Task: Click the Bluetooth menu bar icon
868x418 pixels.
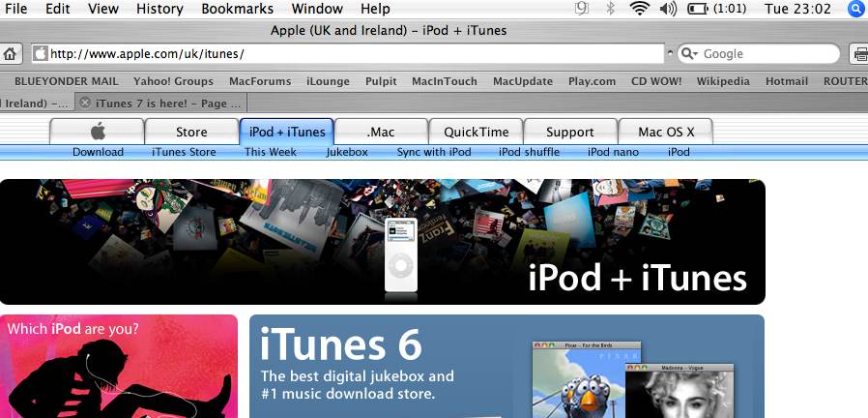Action: (x=610, y=9)
